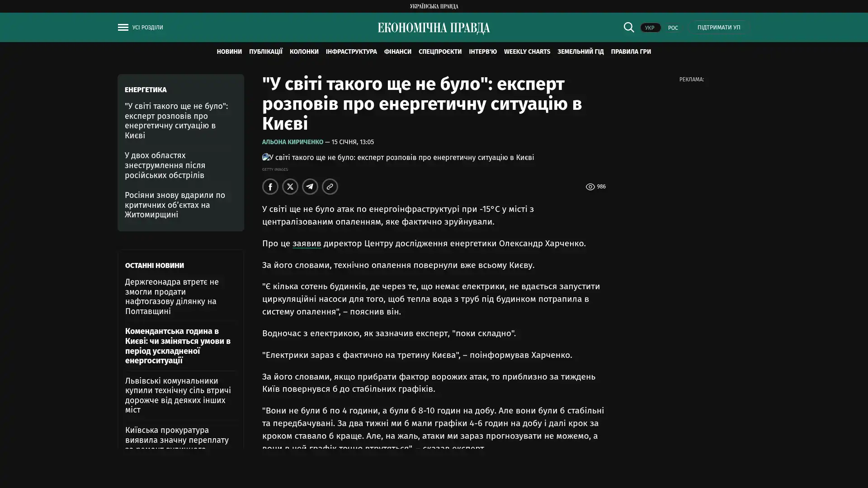Open the НОВИНИ menu item

tap(229, 52)
